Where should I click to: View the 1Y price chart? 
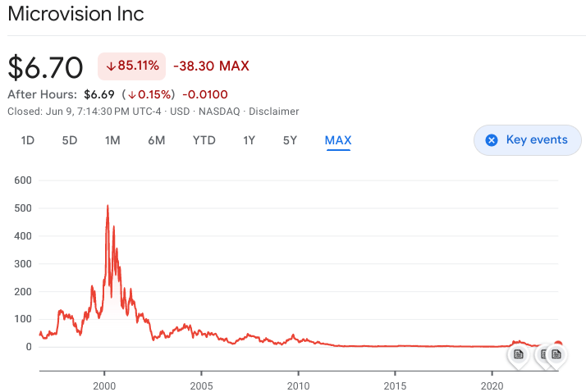(249, 140)
